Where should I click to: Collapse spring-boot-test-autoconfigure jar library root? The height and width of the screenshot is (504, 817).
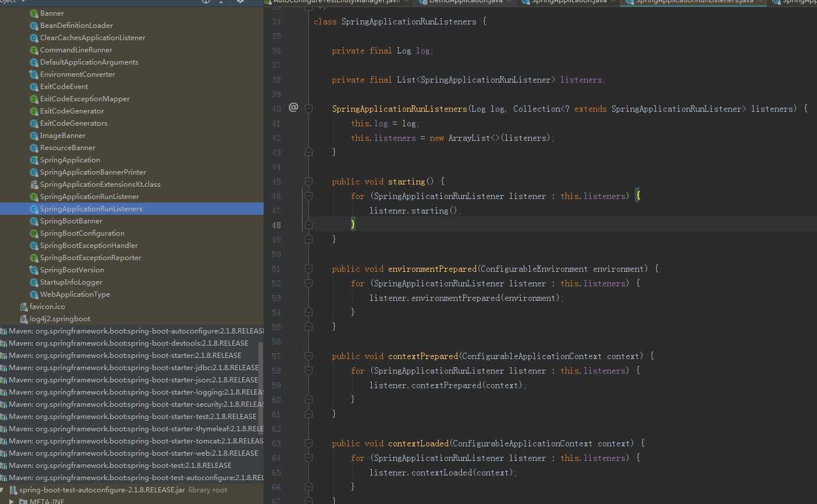pyautogui.click(x=2, y=490)
